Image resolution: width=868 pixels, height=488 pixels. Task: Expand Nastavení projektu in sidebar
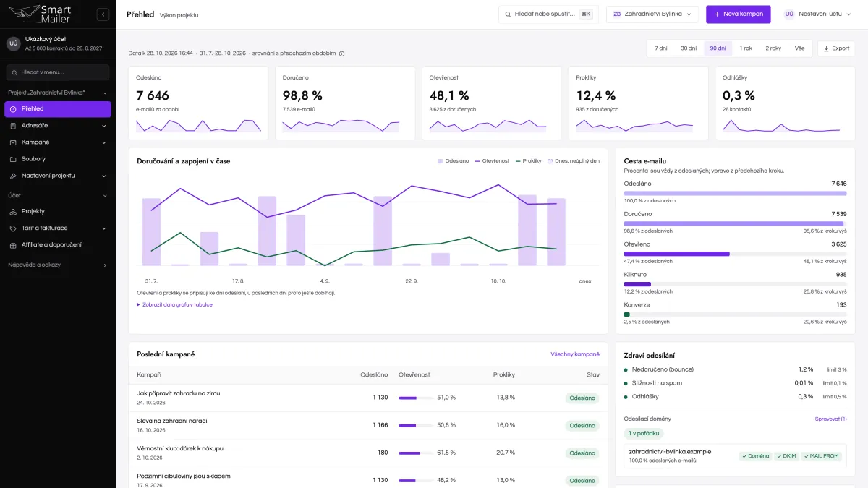(x=58, y=176)
